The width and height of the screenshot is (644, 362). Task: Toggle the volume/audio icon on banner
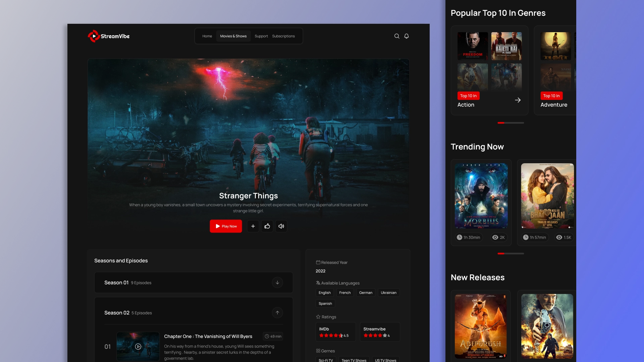281,226
